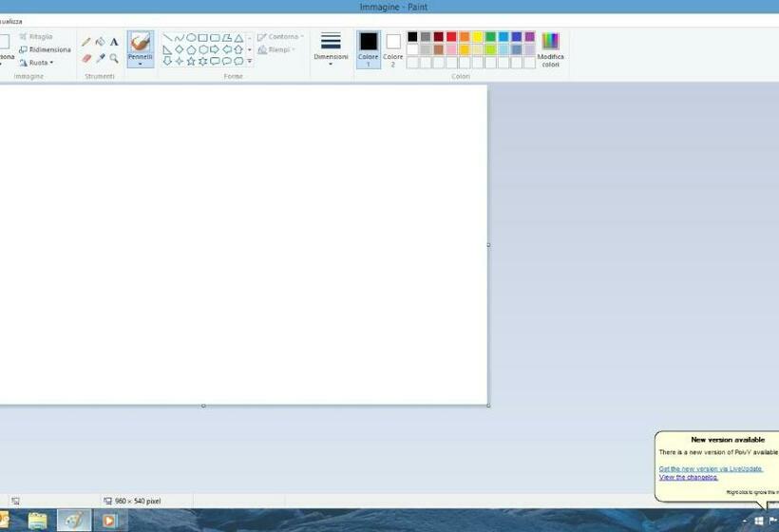Open 'Get the new version via LiveUpdate' link

click(x=711, y=468)
